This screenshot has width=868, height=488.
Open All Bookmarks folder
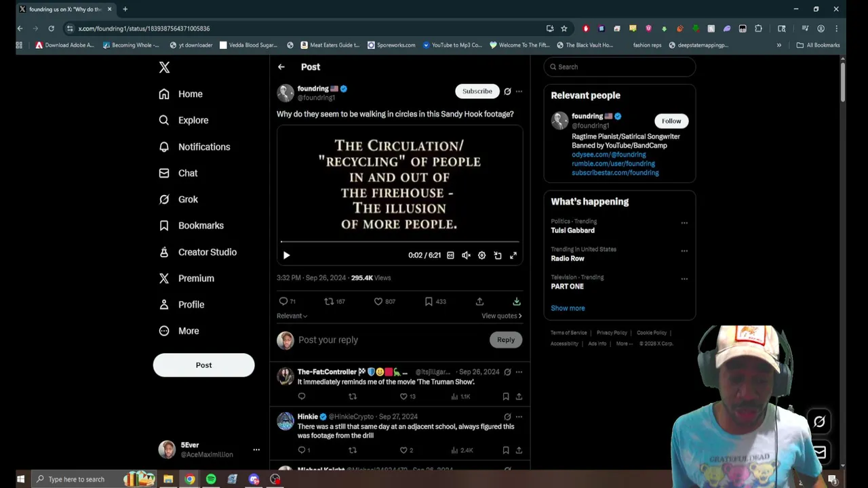pos(818,45)
